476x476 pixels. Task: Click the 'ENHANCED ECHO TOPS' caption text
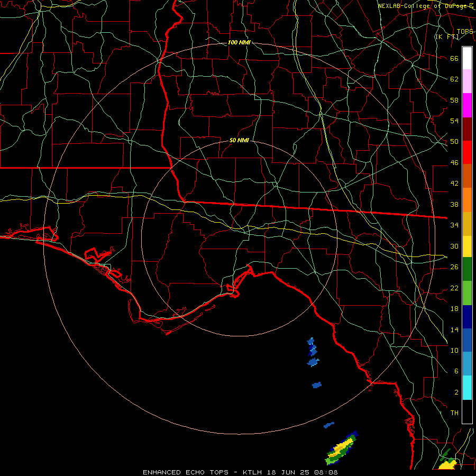click(x=186, y=472)
